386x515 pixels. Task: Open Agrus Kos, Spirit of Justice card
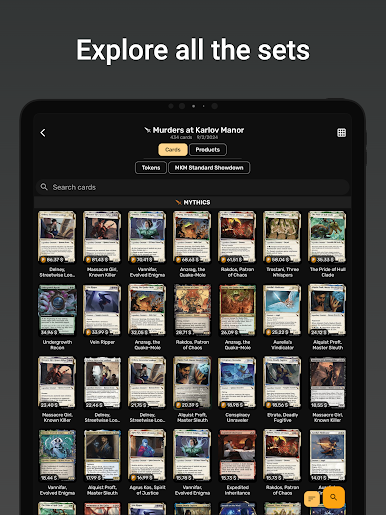tap(147, 455)
